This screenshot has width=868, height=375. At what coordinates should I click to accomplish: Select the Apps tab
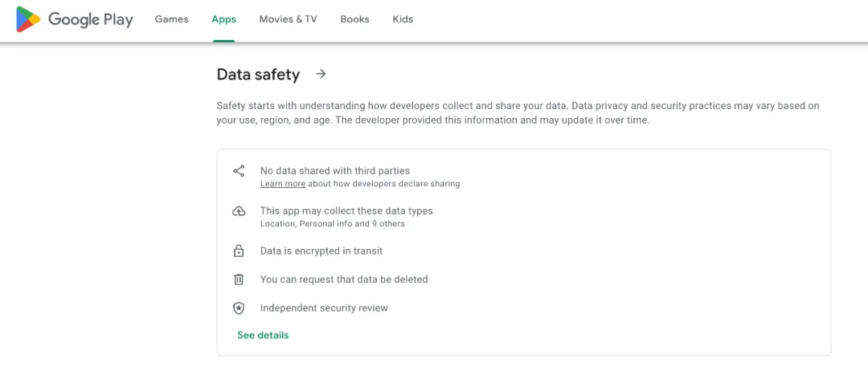pos(223,19)
